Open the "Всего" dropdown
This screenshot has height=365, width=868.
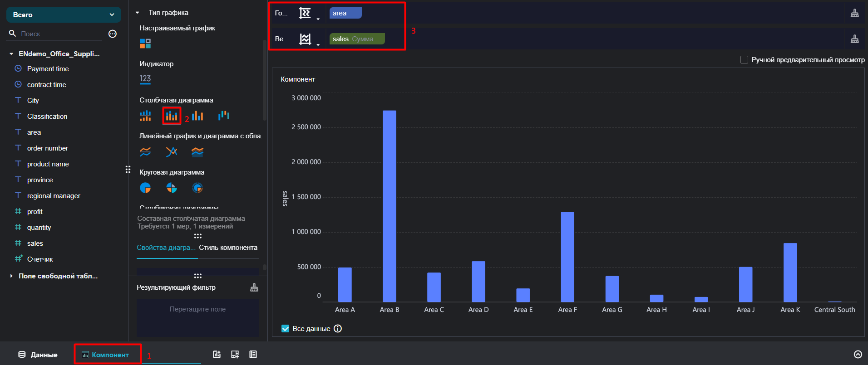tap(64, 15)
